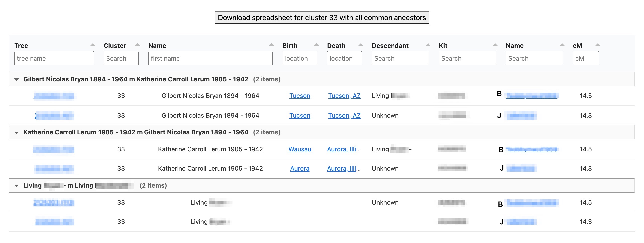The height and width of the screenshot is (243, 644).
Task: Collapse the Living couple group
Action: pos(16,185)
